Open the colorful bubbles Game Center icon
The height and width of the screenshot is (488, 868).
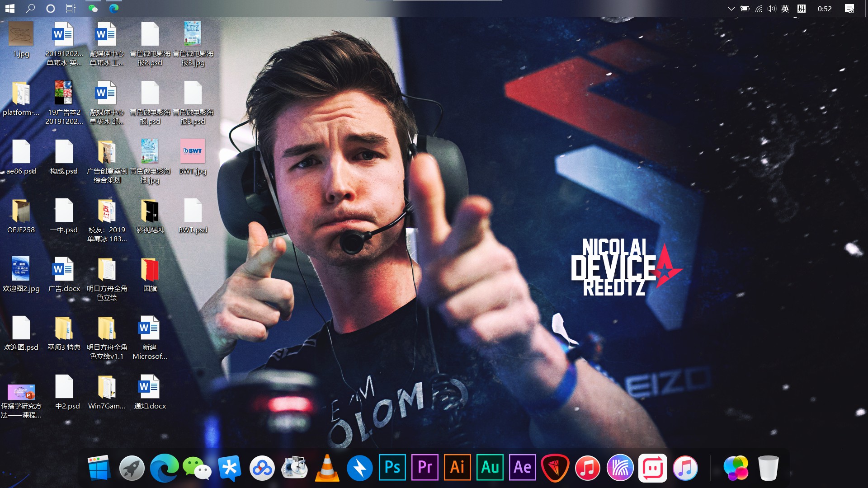(736, 468)
